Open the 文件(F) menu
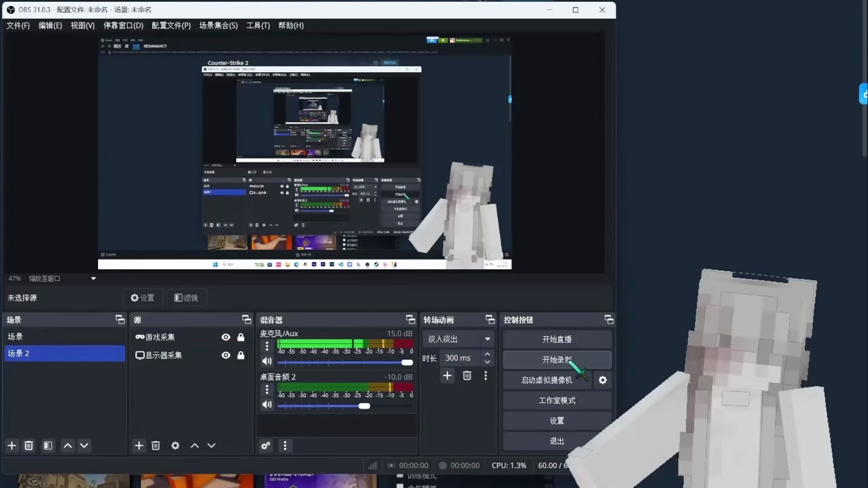 18,25
